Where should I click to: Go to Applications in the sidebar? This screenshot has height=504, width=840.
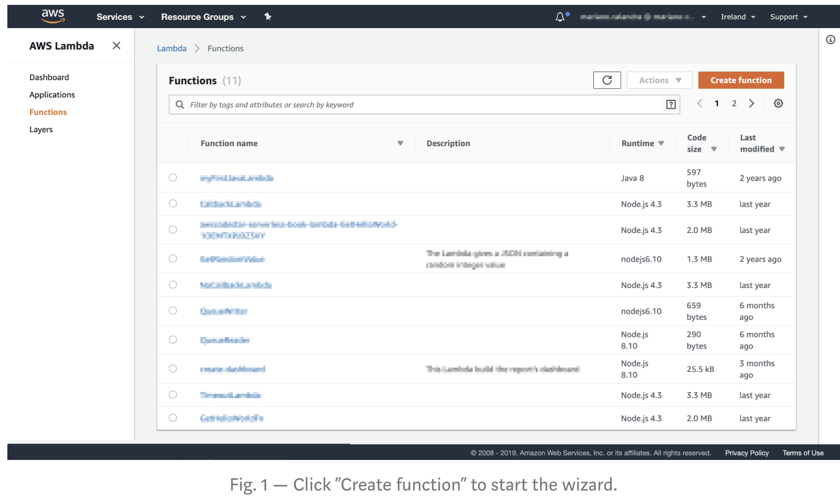52,95
